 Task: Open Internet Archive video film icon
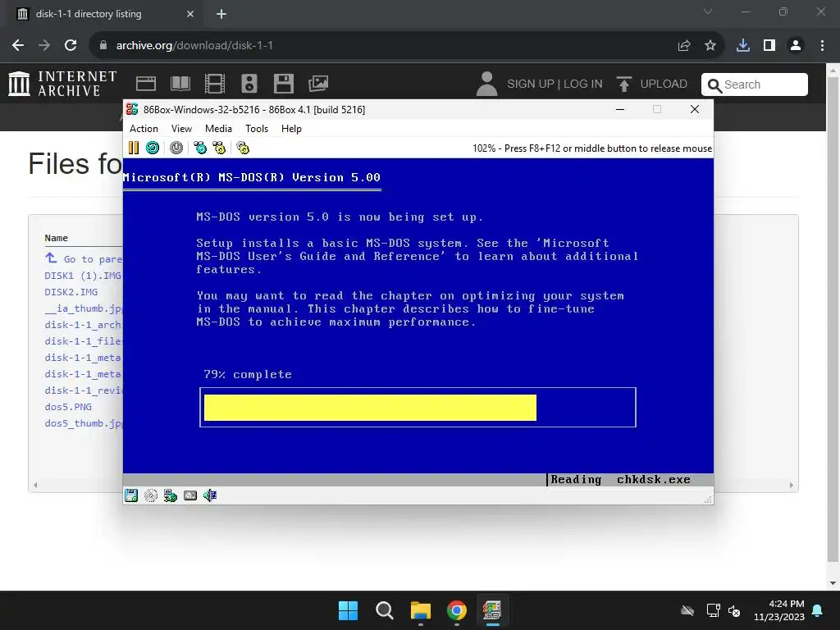[215, 84]
